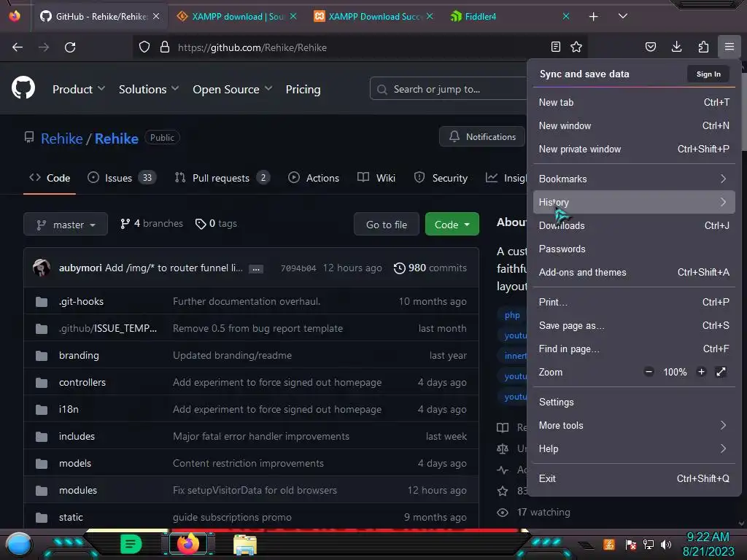Open the green notes app in taskbar
747x560 pixels.
131,544
